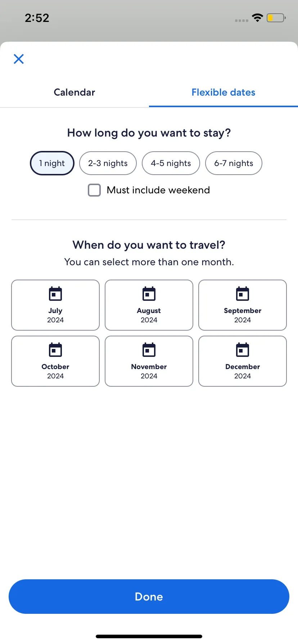Image resolution: width=298 pixels, height=644 pixels.
Task: Confirm selection with the Done button
Action: click(149, 597)
